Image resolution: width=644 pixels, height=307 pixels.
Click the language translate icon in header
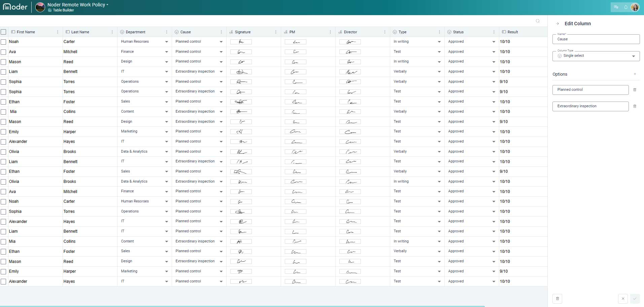click(616, 7)
